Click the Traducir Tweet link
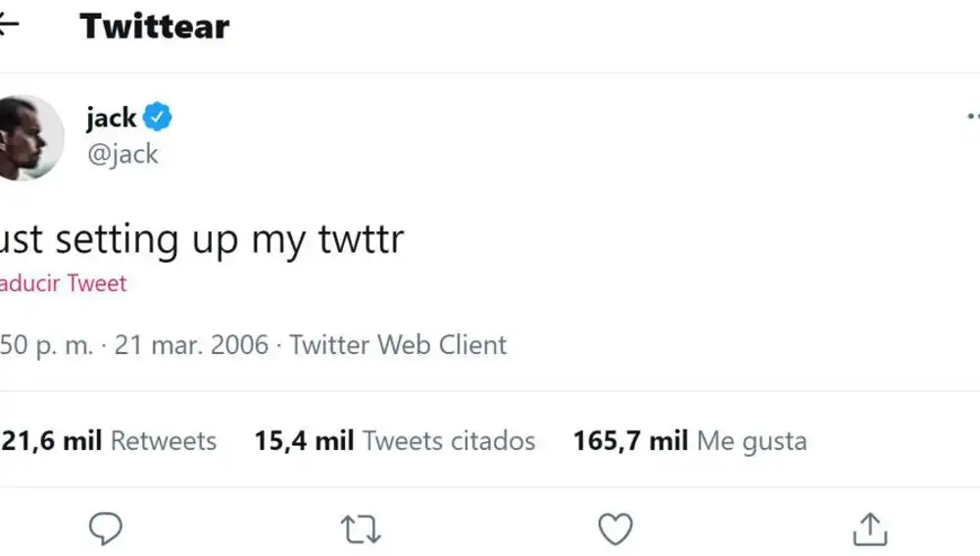 [x=63, y=284]
